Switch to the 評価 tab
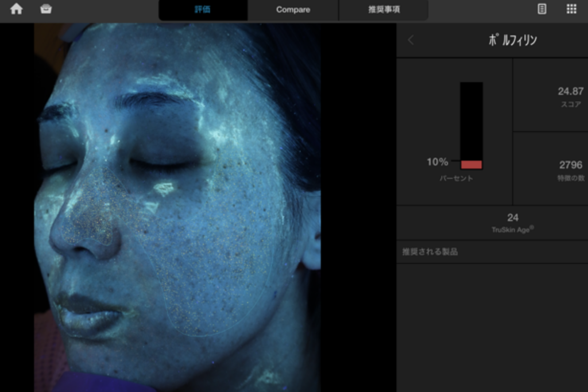 [x=203, y=10]
